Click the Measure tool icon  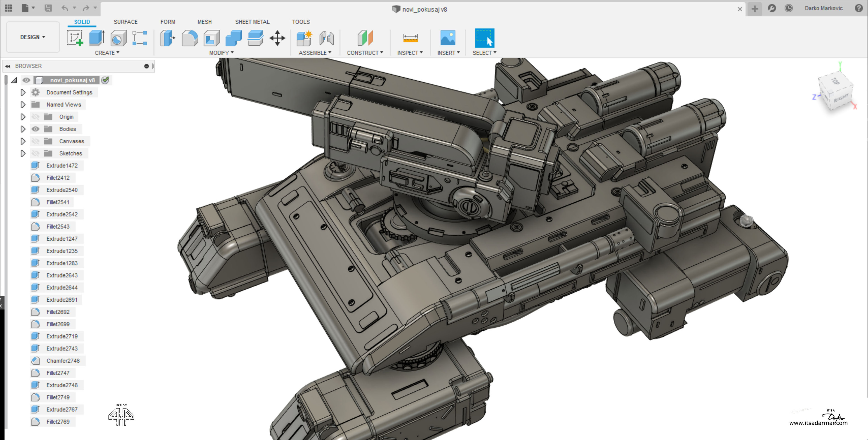point(410,38)
